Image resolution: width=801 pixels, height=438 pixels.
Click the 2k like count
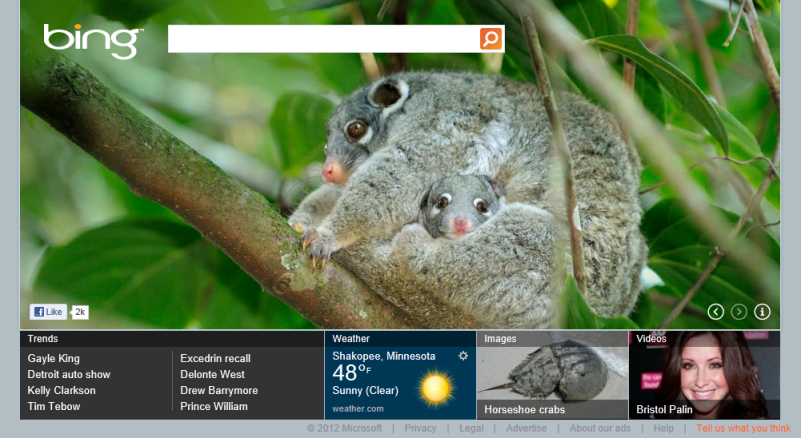80,312
